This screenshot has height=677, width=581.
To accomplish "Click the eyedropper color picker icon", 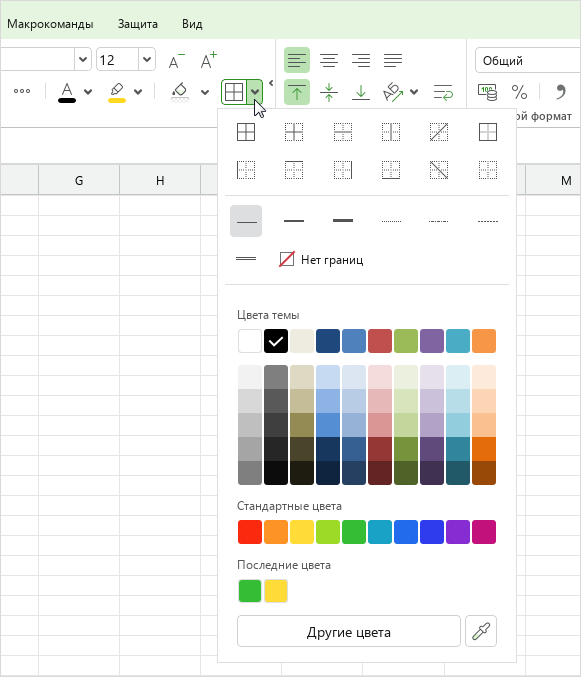I will click(x=481, y=631).
